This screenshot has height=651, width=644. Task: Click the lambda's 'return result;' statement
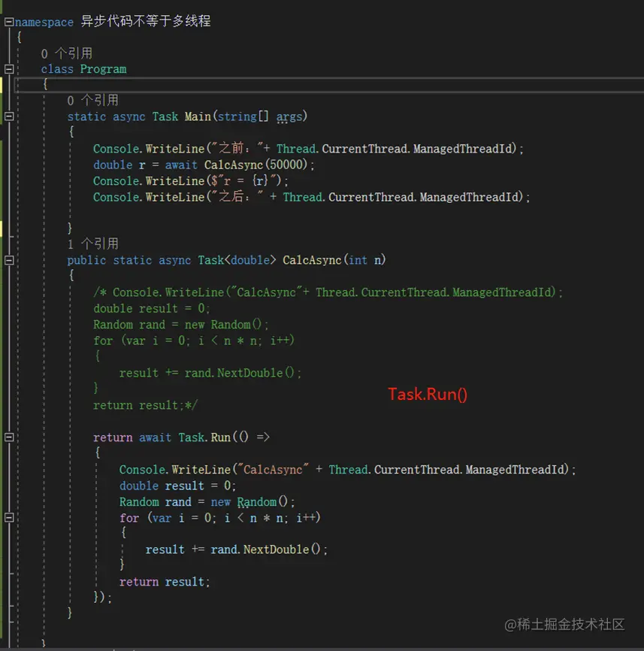coord(165,582)
